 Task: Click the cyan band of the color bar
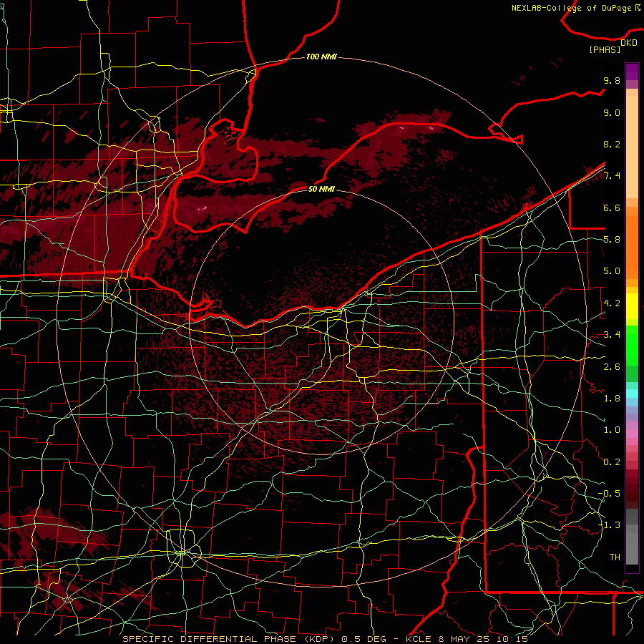coord(632,394)
